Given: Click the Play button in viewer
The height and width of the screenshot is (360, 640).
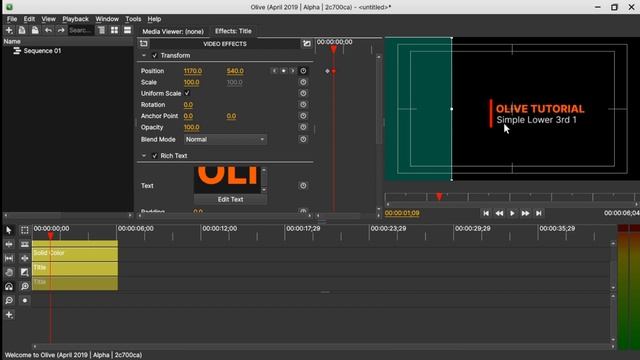Looking at the screenshot, I should tap(512, 213).
